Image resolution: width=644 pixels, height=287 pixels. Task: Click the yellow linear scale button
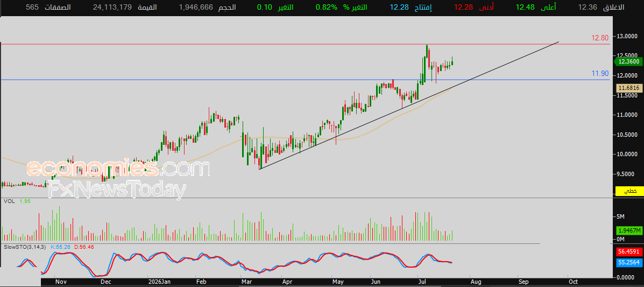(x=629, y=191)
